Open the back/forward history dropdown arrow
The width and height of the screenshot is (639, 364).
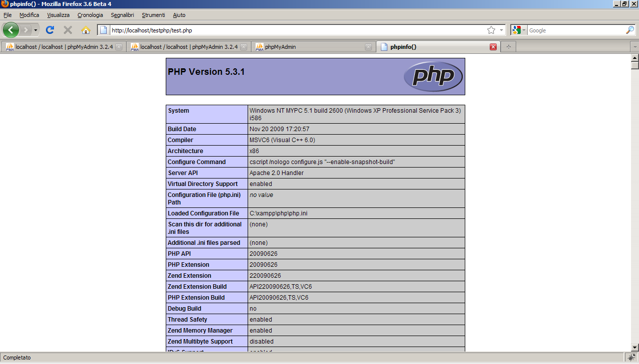(x=35, y=30)
